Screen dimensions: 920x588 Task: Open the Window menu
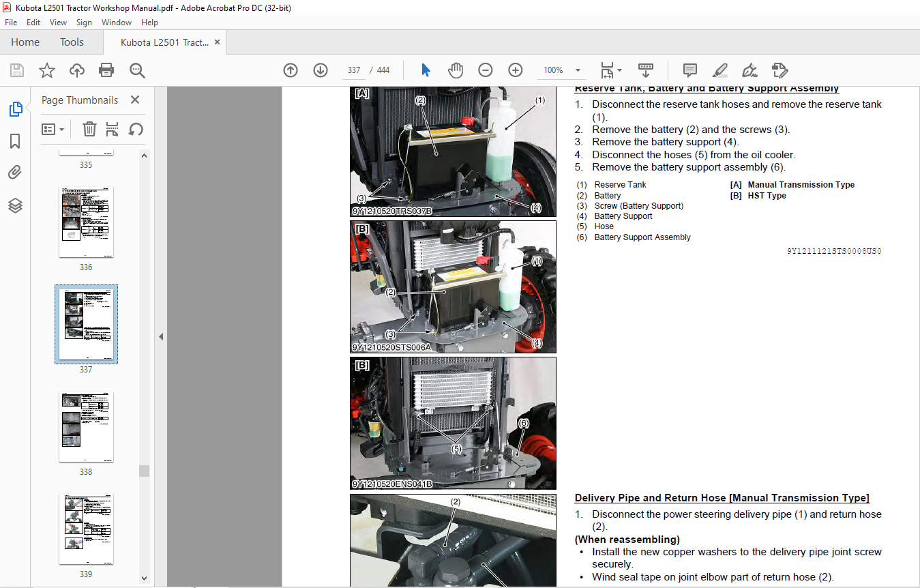point(117,23)
